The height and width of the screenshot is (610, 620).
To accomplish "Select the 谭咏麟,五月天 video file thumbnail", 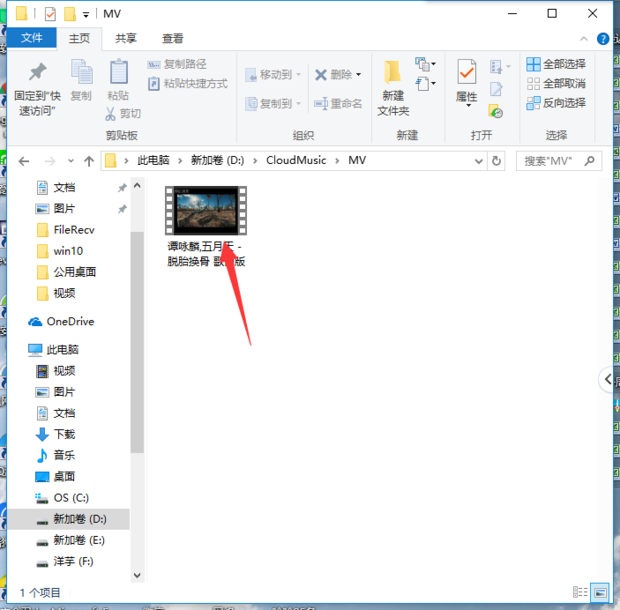I will [x=206, y=211].
